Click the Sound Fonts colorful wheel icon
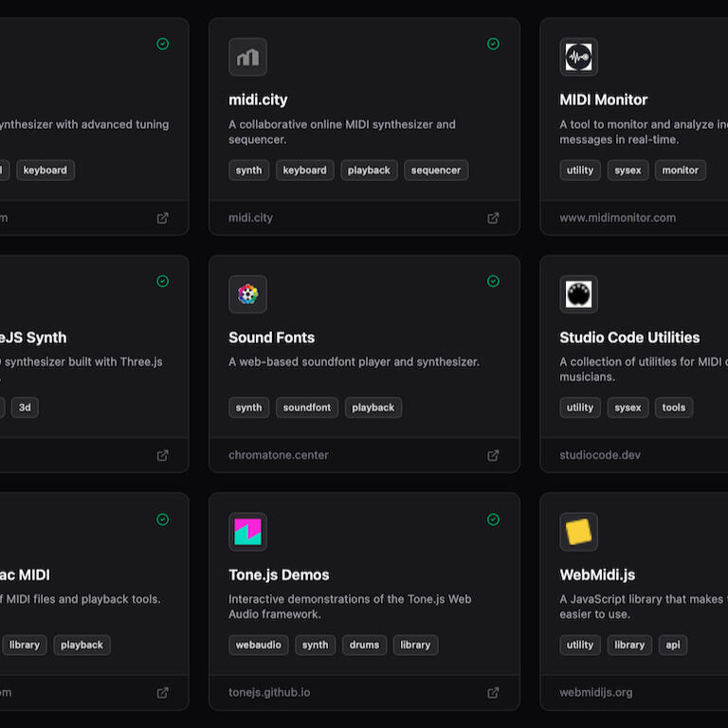The height and width of the screenshot is (728, 728). [247, 295]
